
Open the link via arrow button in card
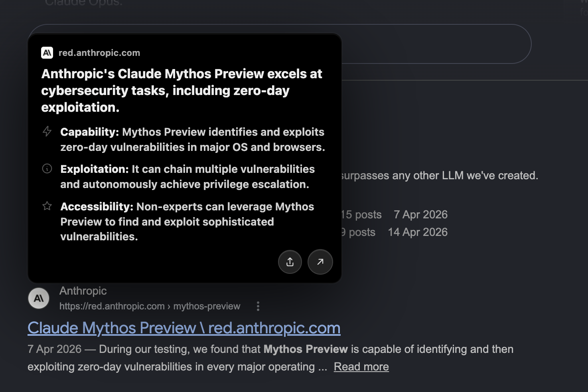tap(320, 262)
